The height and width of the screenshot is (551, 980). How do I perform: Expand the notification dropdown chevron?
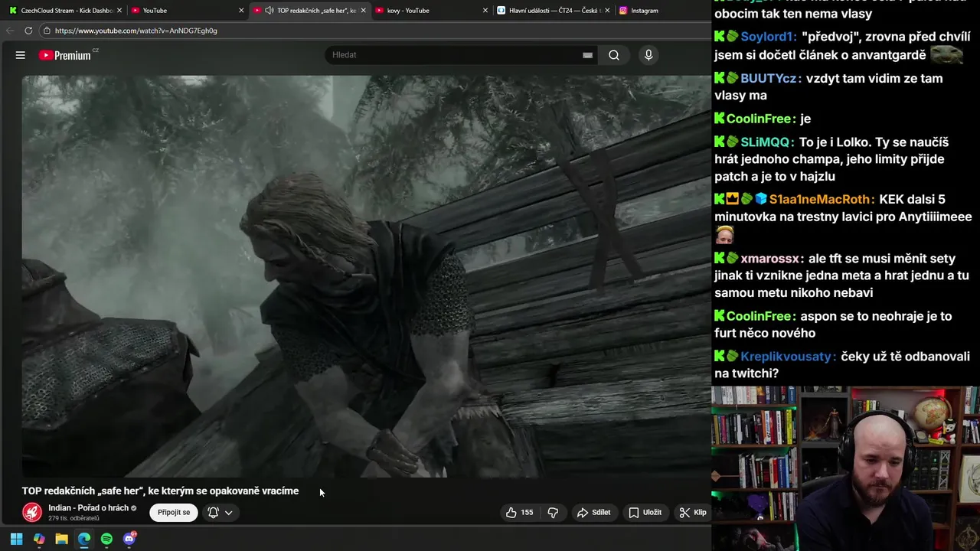tap(228, 513)
